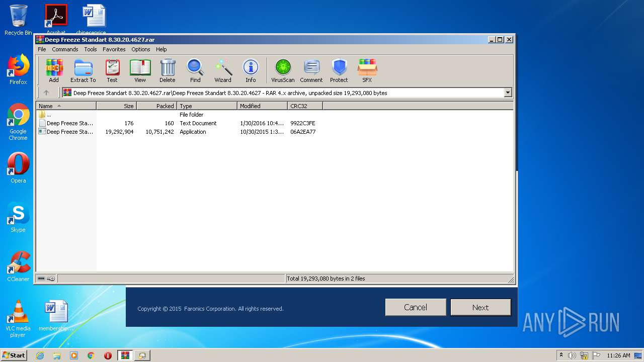Screen dimensions: 644x362
Task: Open Recycle Bin desktop icon
Action: (18, 20)
